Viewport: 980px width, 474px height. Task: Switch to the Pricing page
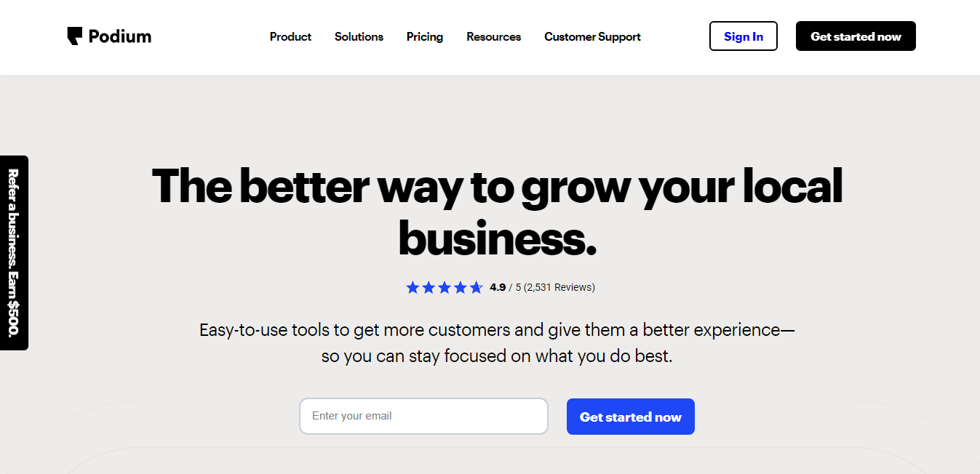pyautogui.click(x=425, y=36)
